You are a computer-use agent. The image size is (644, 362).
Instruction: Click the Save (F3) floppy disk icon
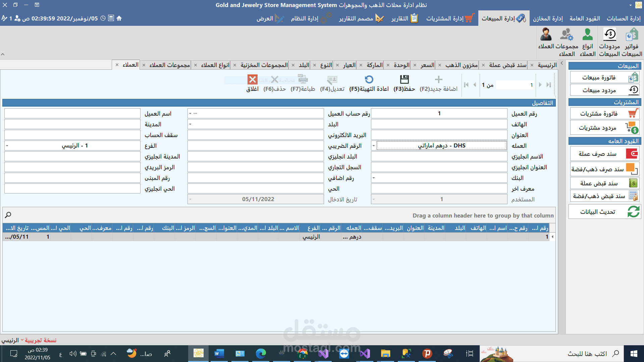coord(405,80)
